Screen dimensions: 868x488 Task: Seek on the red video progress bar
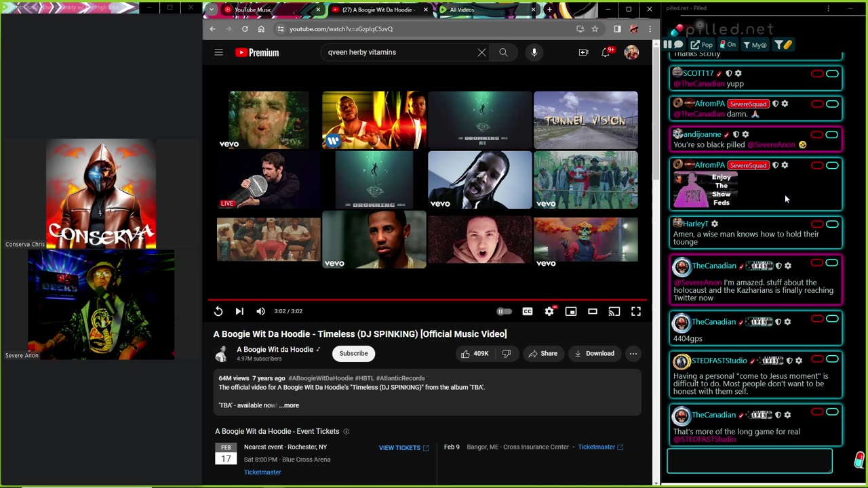point(427,299)
